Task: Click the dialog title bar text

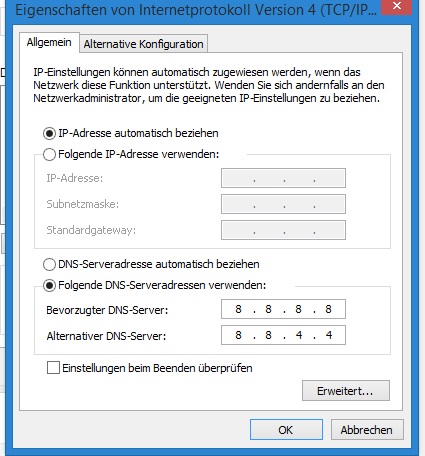Action: click(x=196, y=9)
